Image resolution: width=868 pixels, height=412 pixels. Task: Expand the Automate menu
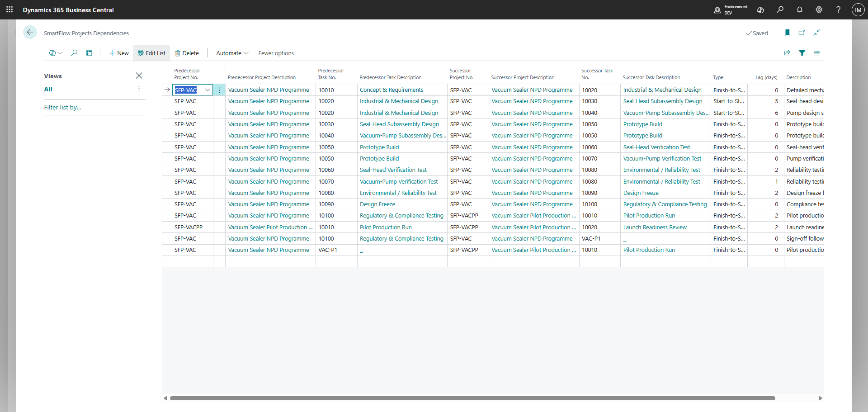pos(232,53)
